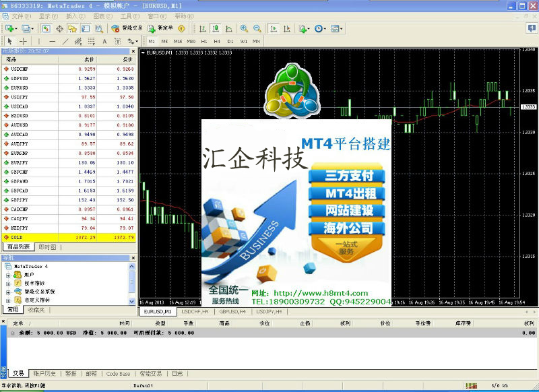Switch timeframe to M5
Viewport: 539px width, 392px height.
coord(164,41)
